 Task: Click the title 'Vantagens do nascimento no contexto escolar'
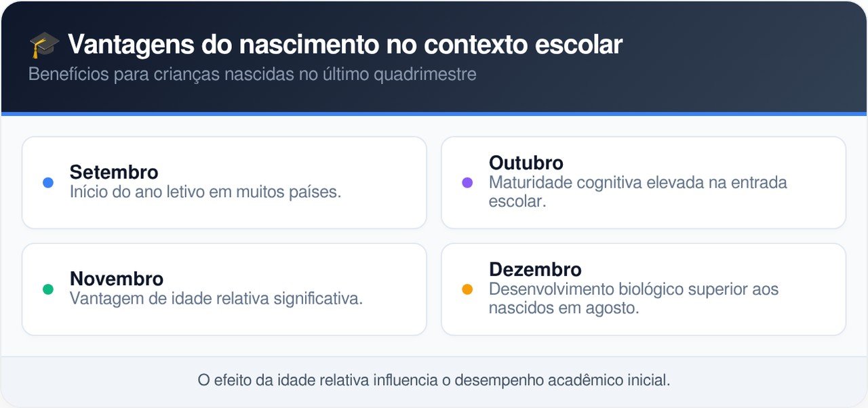(345, 45)
